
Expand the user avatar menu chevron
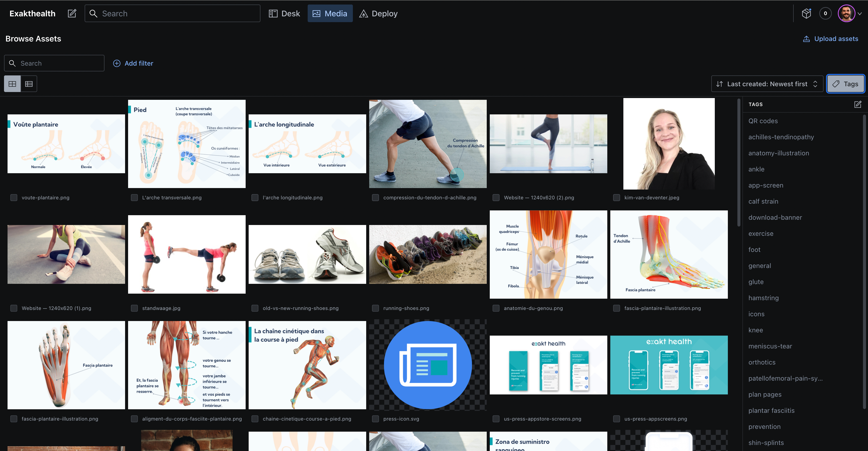[859, 14]
